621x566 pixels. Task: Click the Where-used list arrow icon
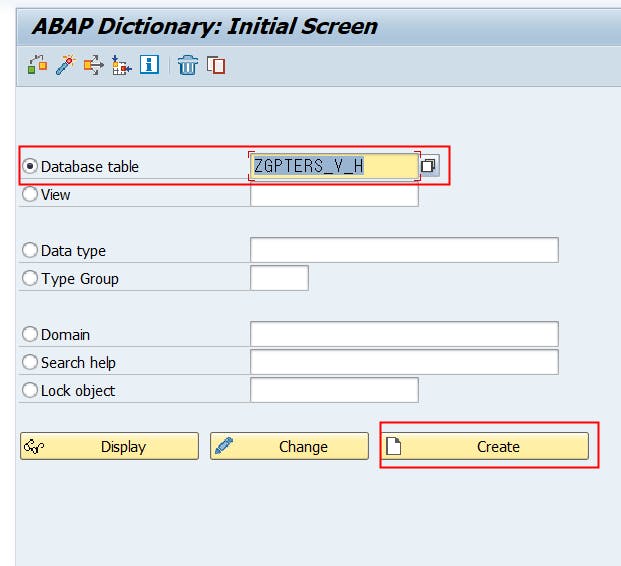coord(94,66)
